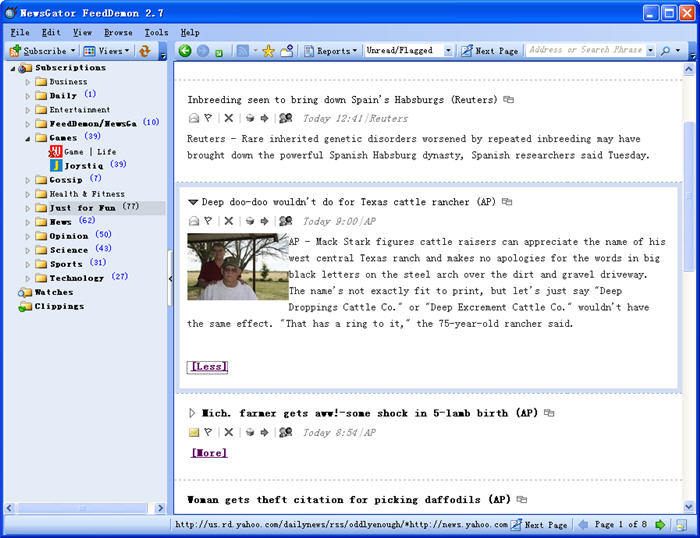The image size is (700, 538).
Task: Open Woman gets theft citation headline
Action: (x=349, y=500)
